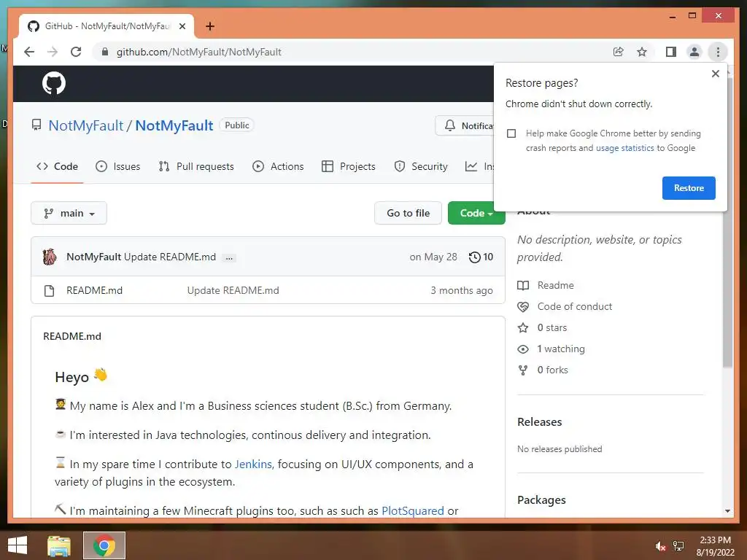
Task: Open the Security tab
Action: [x=421, y=167]
